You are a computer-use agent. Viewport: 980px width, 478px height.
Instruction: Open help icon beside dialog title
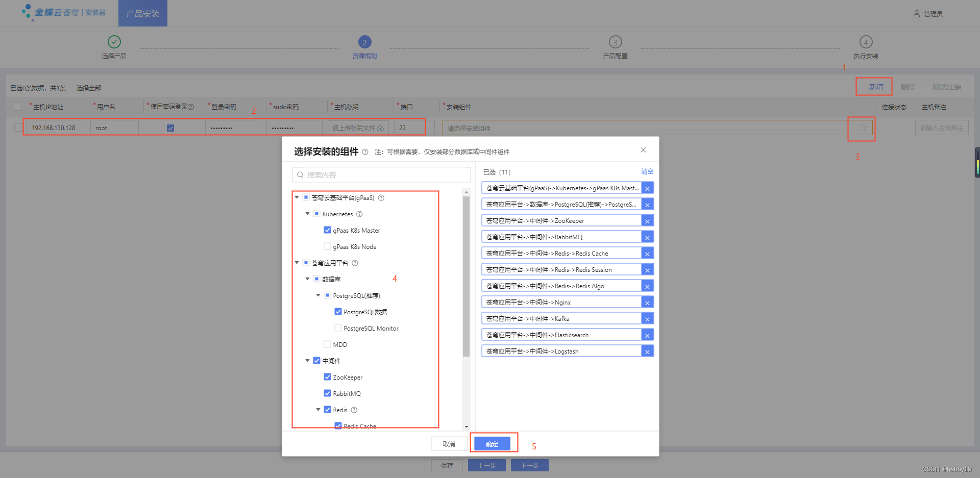(x=365, y=152)
